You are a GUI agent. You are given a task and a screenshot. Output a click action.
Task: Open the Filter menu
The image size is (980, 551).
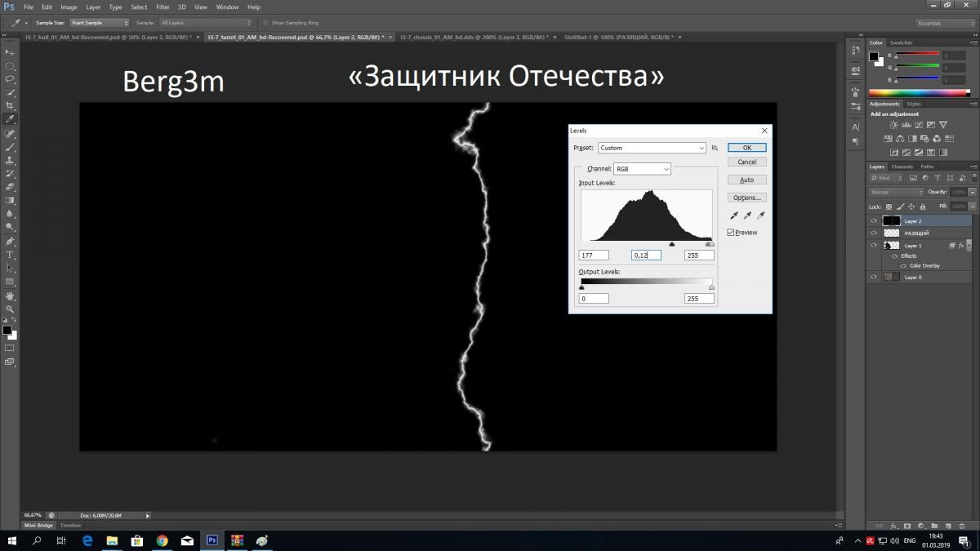pyautogui.click(x=163, y=7)
